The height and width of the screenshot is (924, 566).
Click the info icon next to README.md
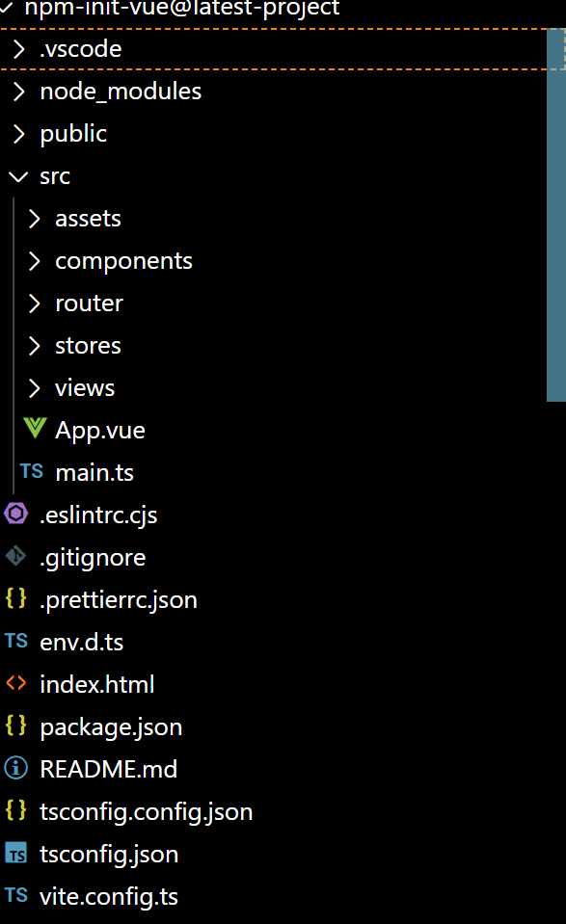[x=16, y=768]
